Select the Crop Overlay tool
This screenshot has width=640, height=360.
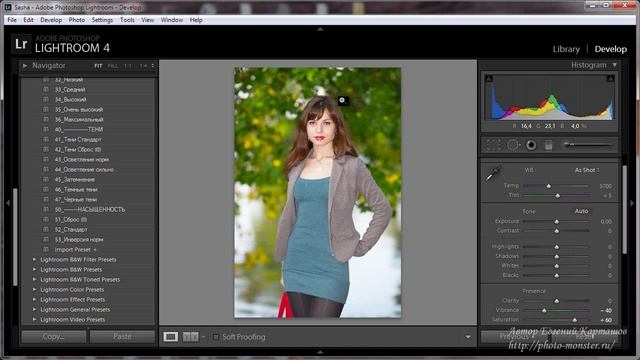coord(493,145)
